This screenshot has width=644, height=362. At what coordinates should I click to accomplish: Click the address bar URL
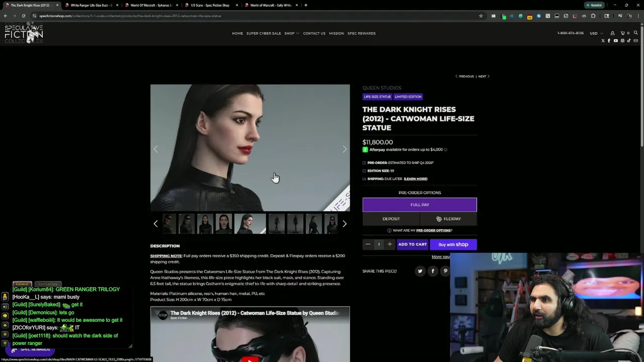(130, 16)
